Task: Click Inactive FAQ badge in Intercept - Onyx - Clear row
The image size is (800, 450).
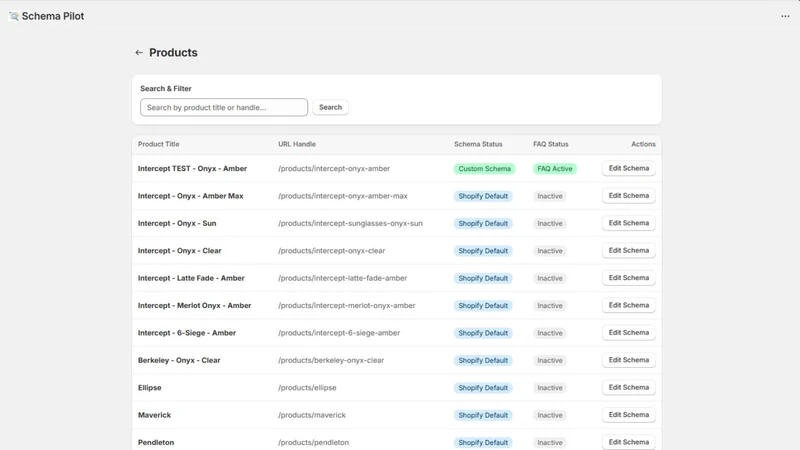Action: tap(549, 251)
